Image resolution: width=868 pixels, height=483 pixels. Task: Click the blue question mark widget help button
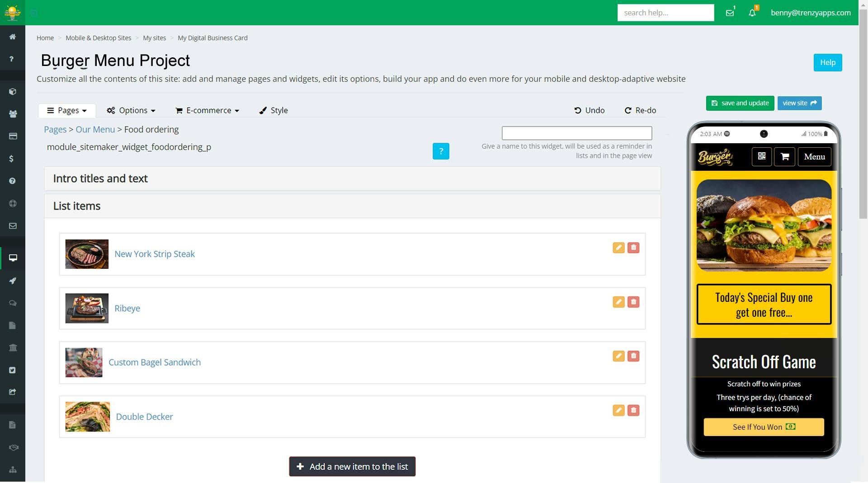(441, 151)
